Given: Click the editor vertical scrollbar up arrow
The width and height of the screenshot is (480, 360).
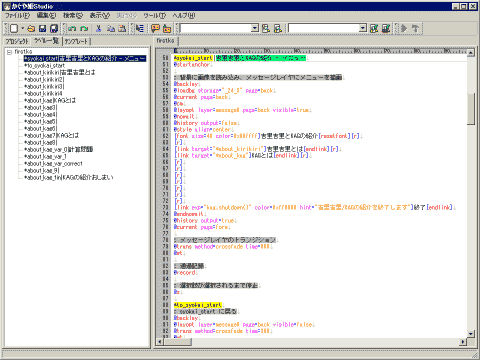Looking at the screenshot, I should click(470, 52).
